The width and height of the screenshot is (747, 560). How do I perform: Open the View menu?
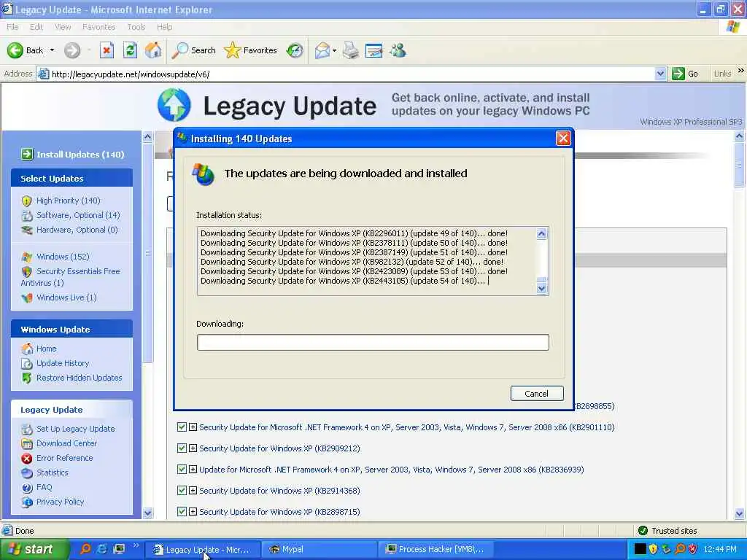[x=63, y=27]
